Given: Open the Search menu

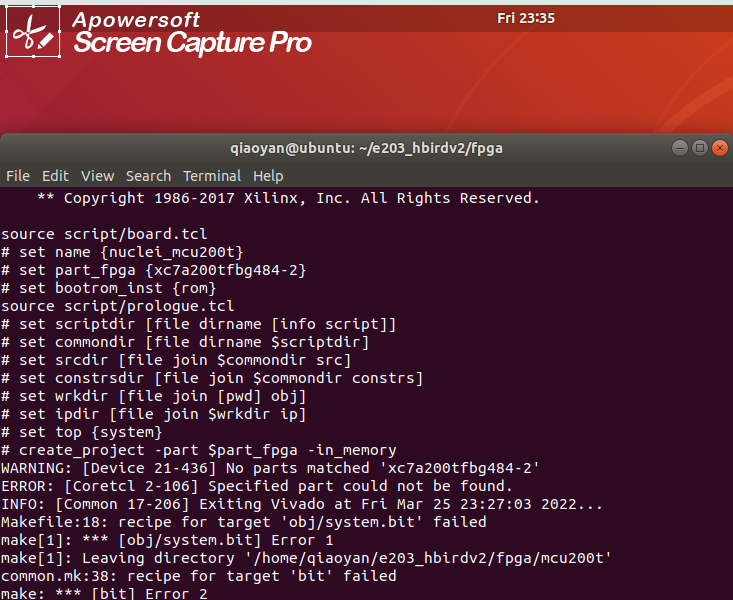Looking at the screenshot, I should pos(148,176).
